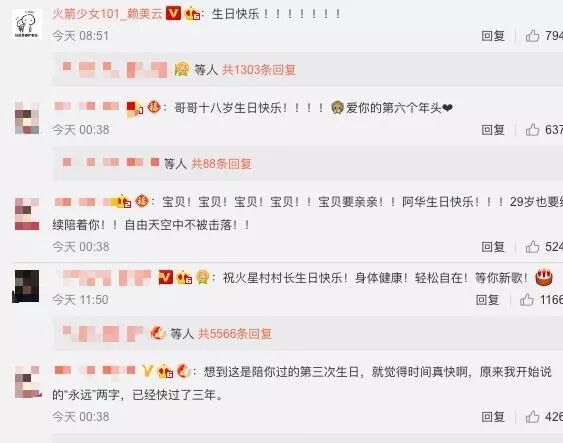563x443 pixels.
Task: Reply to the 第三次生日 comment
Action: 493,417
